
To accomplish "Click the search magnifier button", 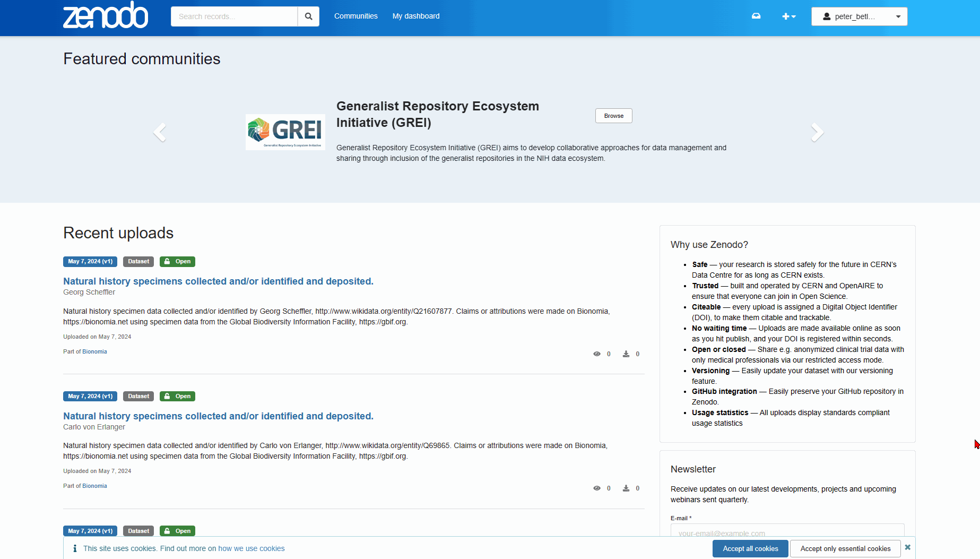I will click(308, 16).
